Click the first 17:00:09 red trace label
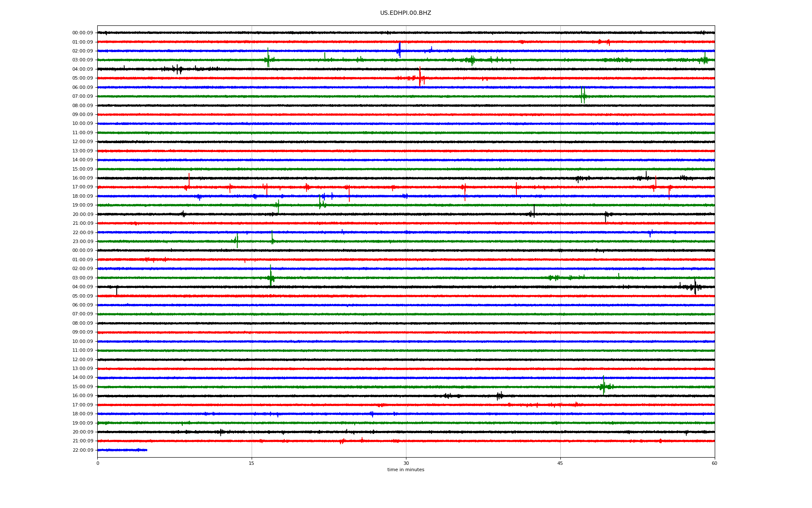This screenshot has height=508, width=812. [x=82, y=187]
